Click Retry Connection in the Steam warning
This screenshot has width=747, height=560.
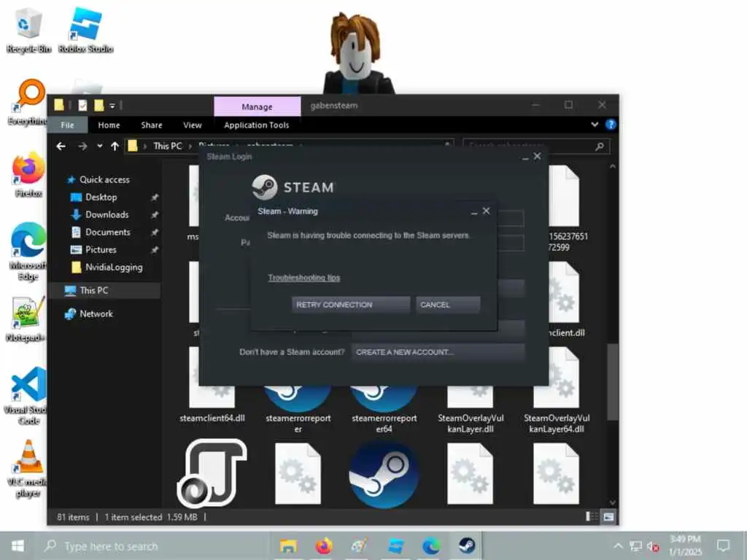[351, 305]
